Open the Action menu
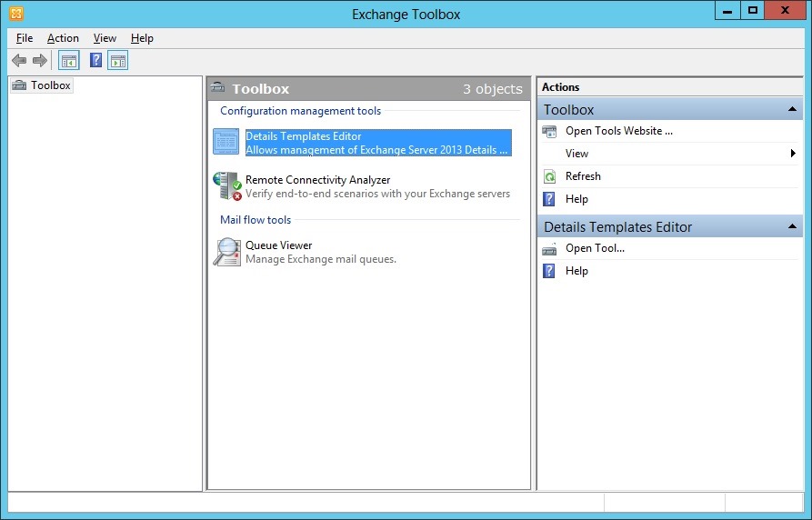The width and height of the screenshot is (812, 520). [63, 38]
